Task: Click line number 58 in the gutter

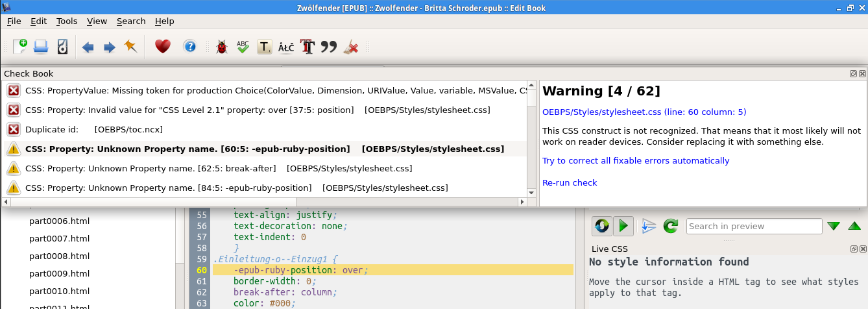Action: tap(201, 248)
